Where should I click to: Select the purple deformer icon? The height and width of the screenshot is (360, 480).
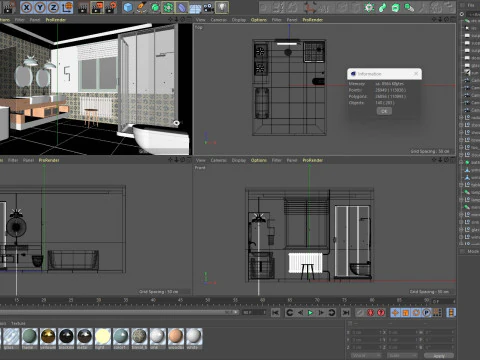click(x=182, y=7)
